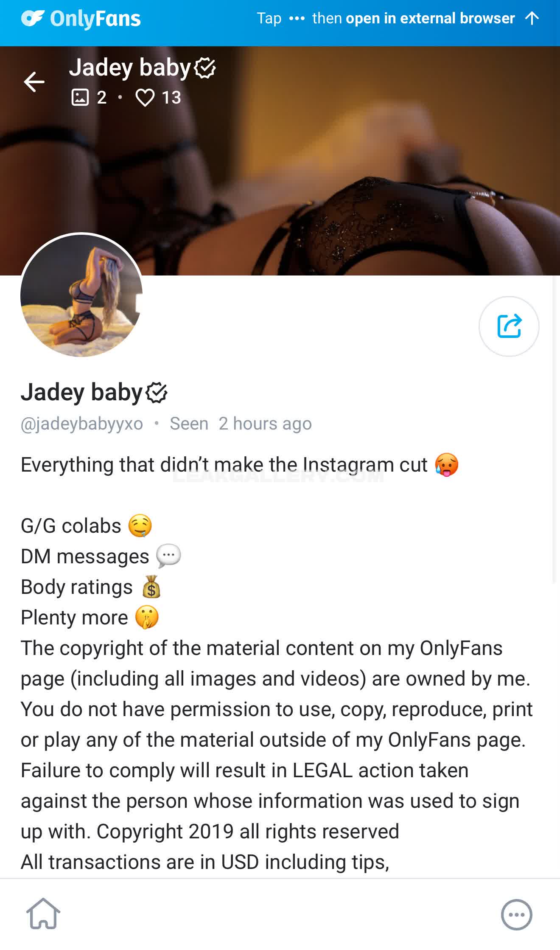Go to home via house icon
560x950 pixels.
point(43,913)
